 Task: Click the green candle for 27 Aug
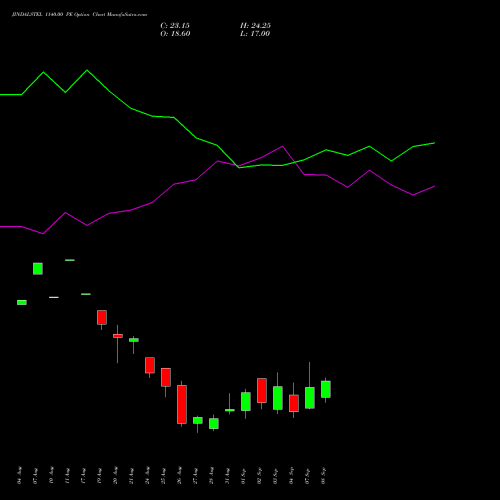coord(198,420)
